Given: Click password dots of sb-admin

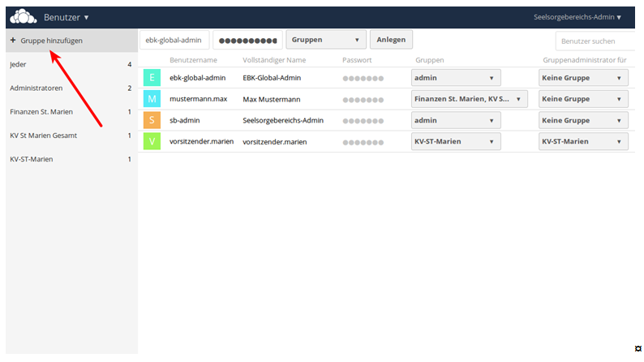Looking at the screenshot, I should pyautogui.click(x=363, y=121).
